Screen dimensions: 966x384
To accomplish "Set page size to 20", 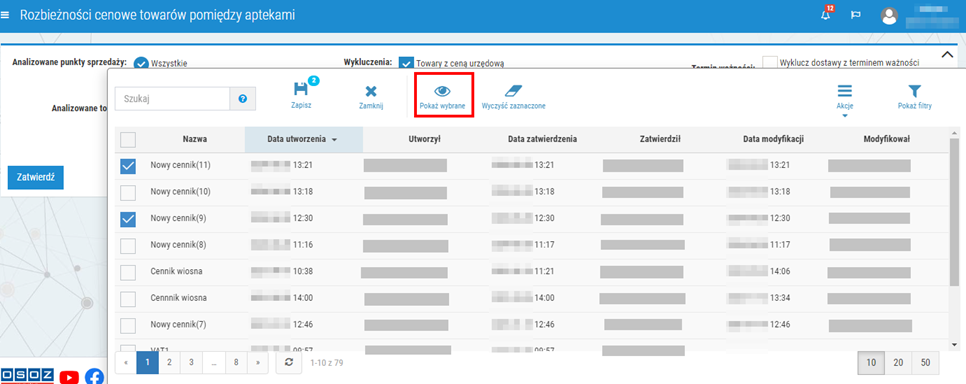I will [x=898, y=363].
